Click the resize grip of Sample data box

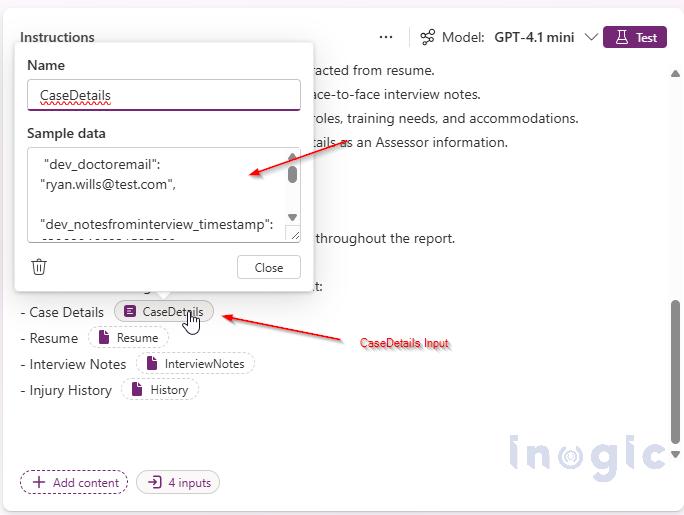[x=294, y=235]
